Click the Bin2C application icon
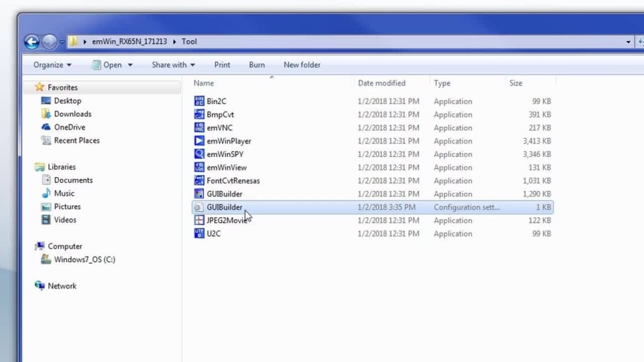 tap(199, 101)
